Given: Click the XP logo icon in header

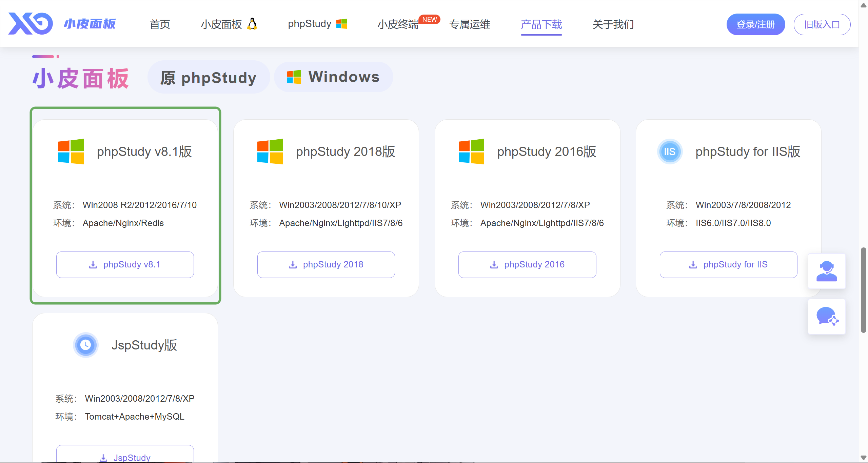Looking at the screenshot, I should 31,24.
